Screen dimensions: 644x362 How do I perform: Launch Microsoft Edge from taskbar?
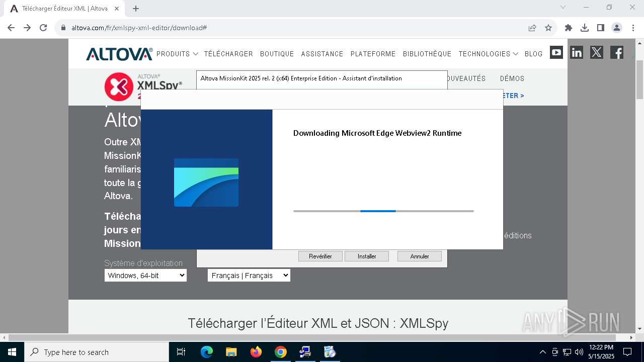(207, 352)
